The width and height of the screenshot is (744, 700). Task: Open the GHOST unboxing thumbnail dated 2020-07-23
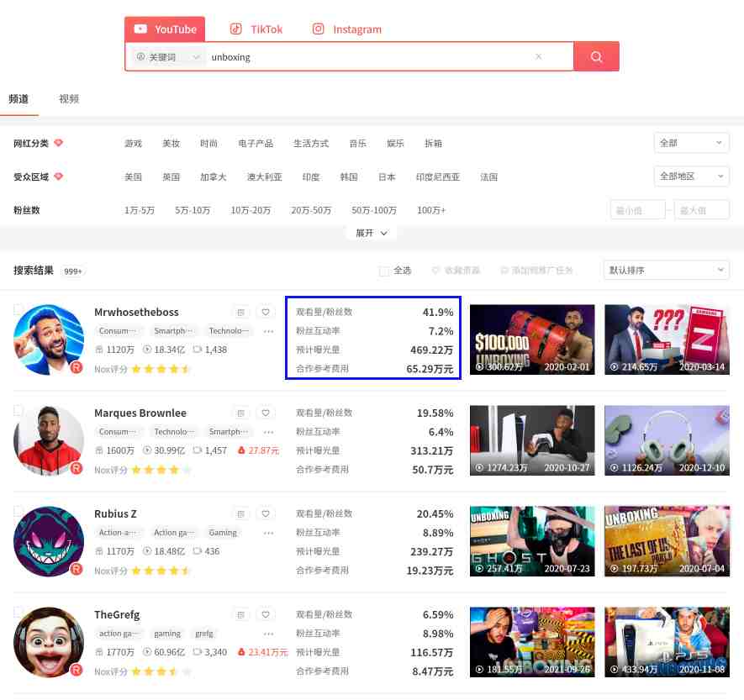[532, 541]
